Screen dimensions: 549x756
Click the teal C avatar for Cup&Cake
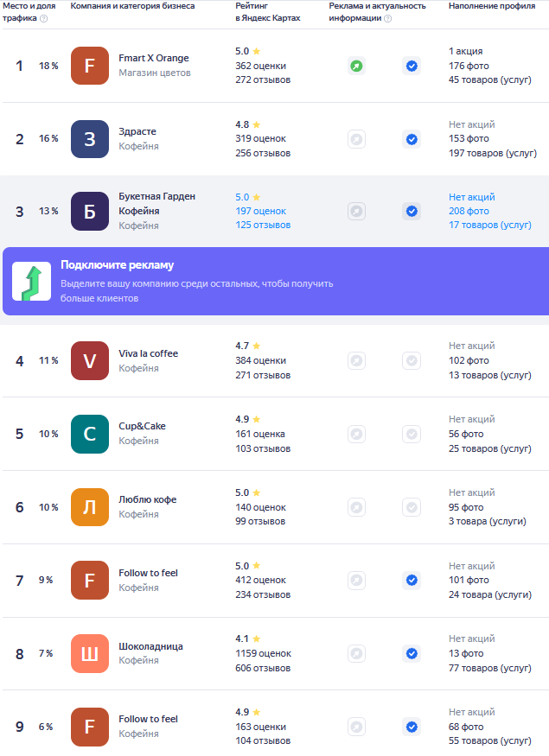click(x=90, y=434)
